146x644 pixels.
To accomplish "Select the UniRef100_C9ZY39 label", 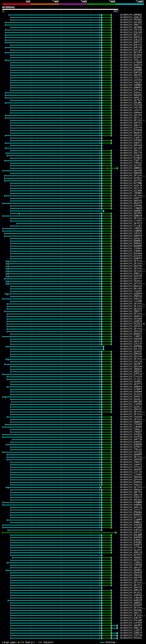I will point(131,636).
